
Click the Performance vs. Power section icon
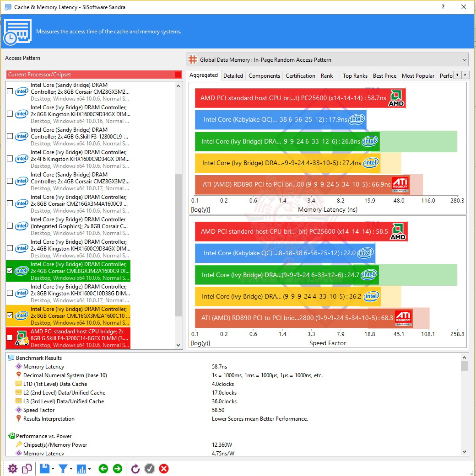[x=11, y=436]
